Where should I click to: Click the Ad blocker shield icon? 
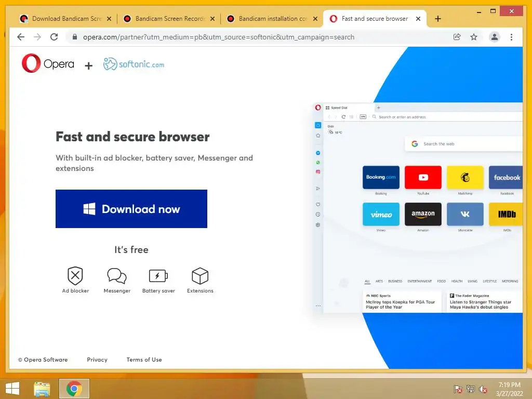(x=75, y=275)
